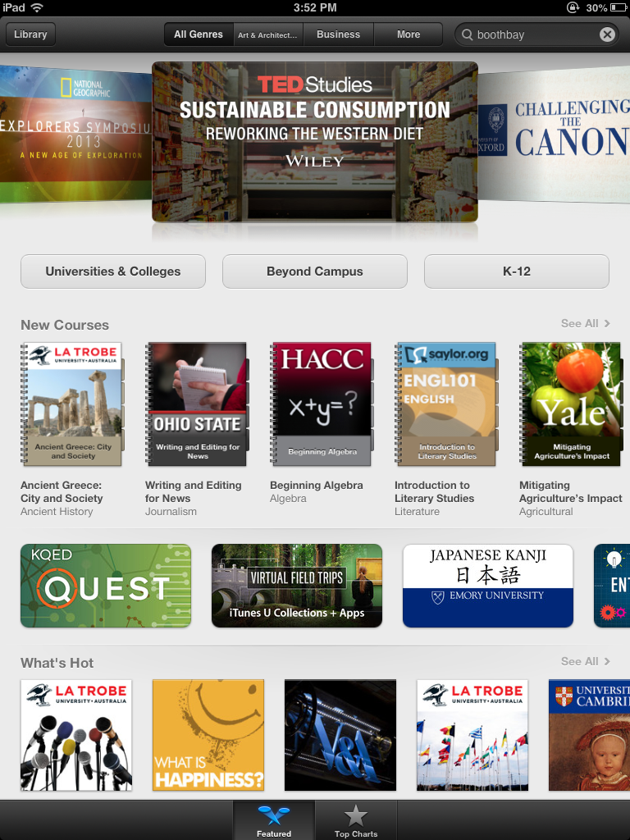
Task: Open the K-12 section
Action: (x=517, y=272)
